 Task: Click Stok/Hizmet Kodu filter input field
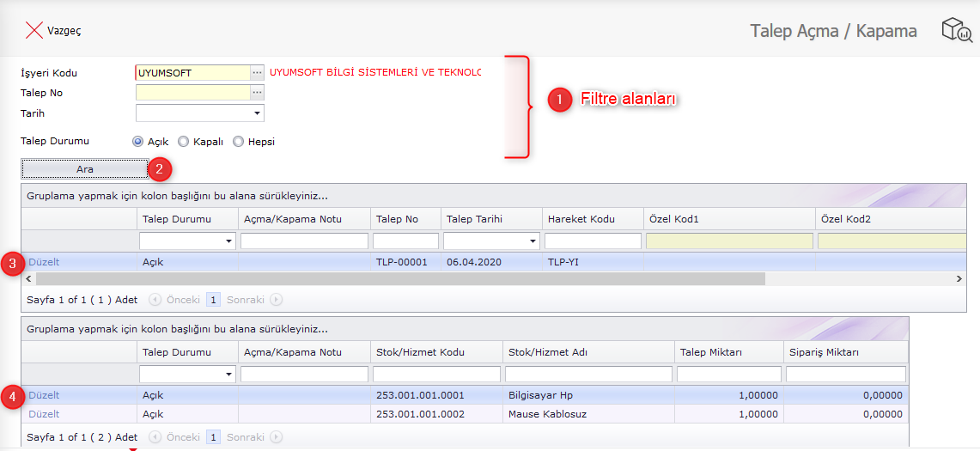coord(436,375)
